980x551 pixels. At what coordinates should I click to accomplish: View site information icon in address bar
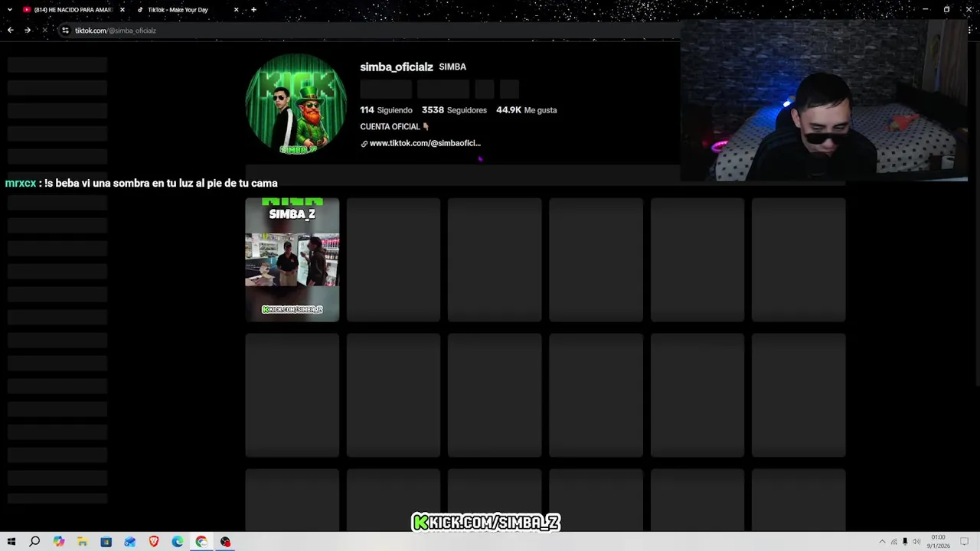pyautogui.click(x=65, y=31)
